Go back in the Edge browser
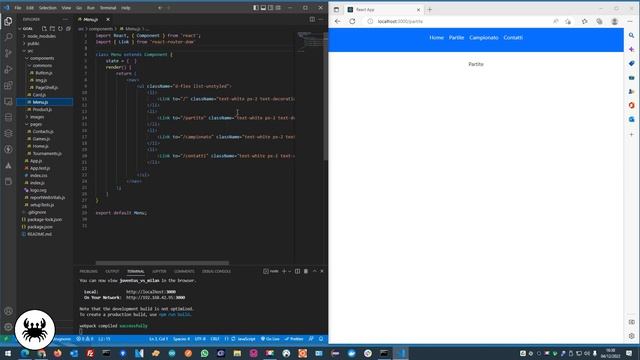This screenshot has width=640, height=360. point(338,21)
